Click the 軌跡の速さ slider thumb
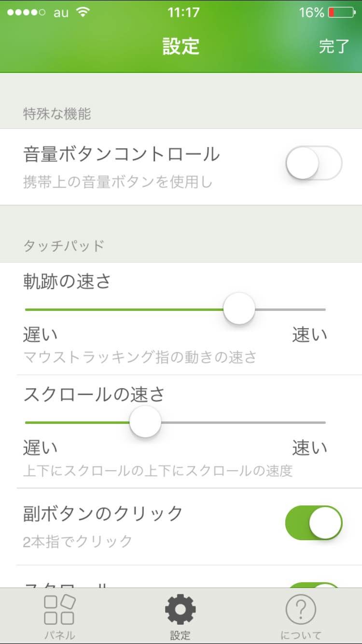Image resolution: width=362 pixels, height=644 pixels. coord(239,309)
